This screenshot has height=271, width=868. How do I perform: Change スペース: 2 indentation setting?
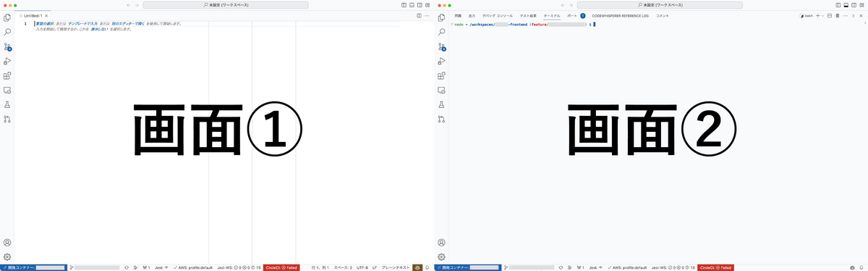(x=343, y=267)
